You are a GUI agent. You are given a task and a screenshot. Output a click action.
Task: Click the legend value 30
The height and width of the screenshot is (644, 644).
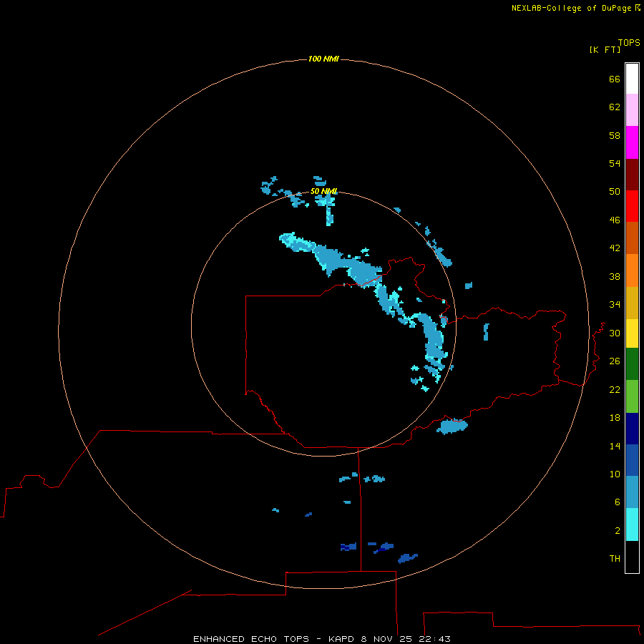tap(615, 333)
